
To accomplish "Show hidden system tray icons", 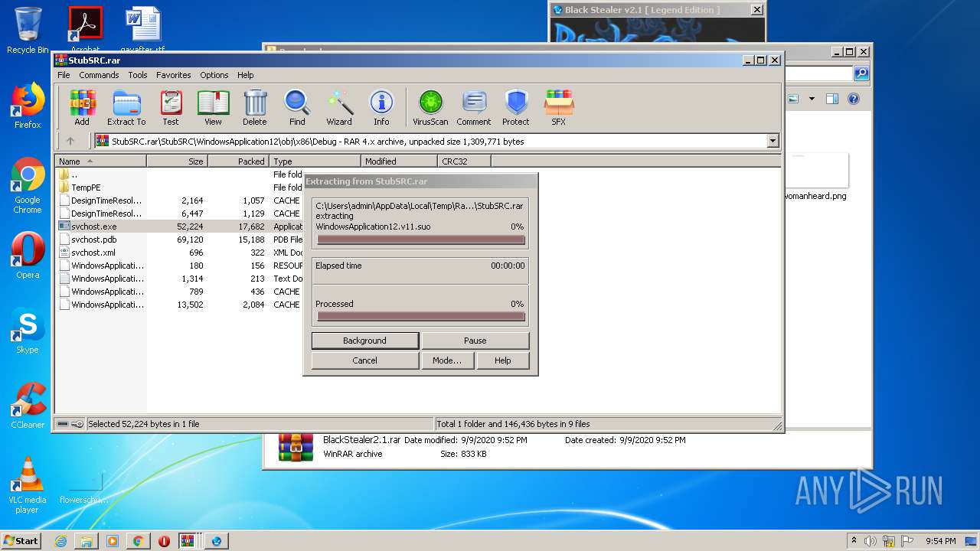I will 854,541.
